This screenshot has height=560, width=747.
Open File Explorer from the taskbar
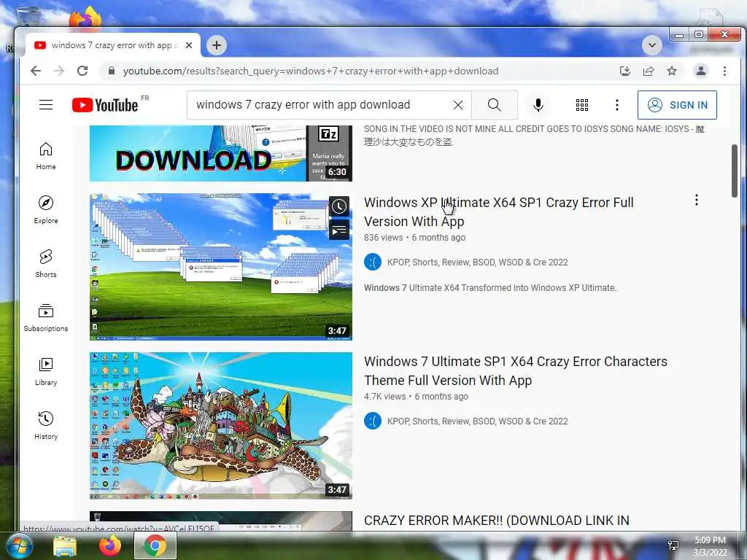pos(65,546)
